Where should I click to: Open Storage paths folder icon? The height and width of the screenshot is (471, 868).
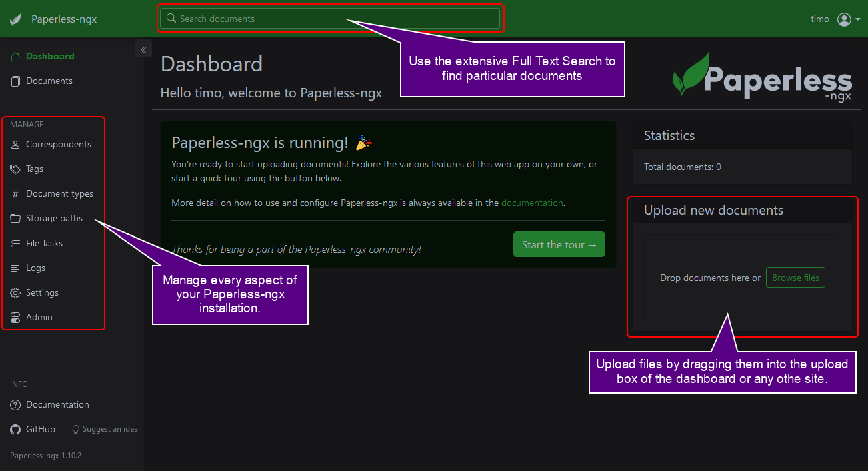pyautogui.click(x=15, y=219)
